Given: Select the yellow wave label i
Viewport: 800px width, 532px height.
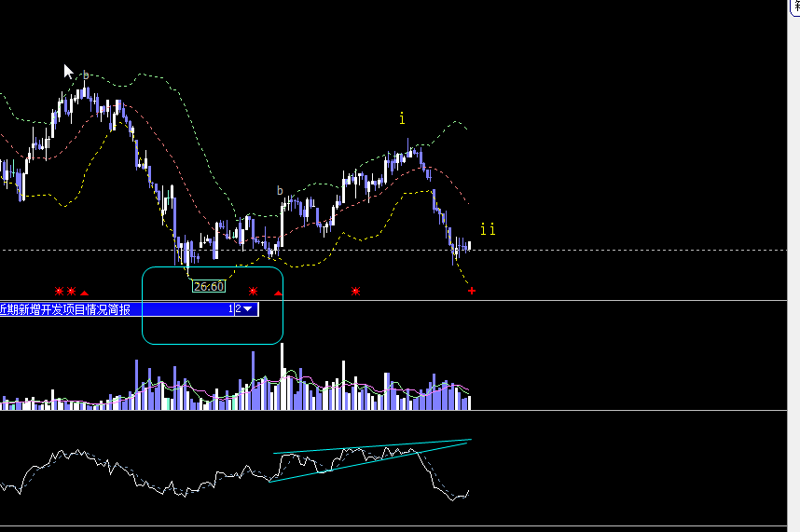Looking at the screenshot, I should 402,118.
